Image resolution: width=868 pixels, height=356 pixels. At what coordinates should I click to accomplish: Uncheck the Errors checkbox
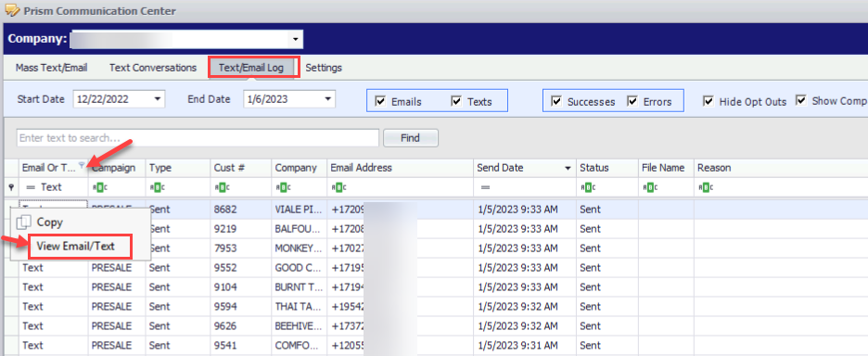click(x=632, y=101)
